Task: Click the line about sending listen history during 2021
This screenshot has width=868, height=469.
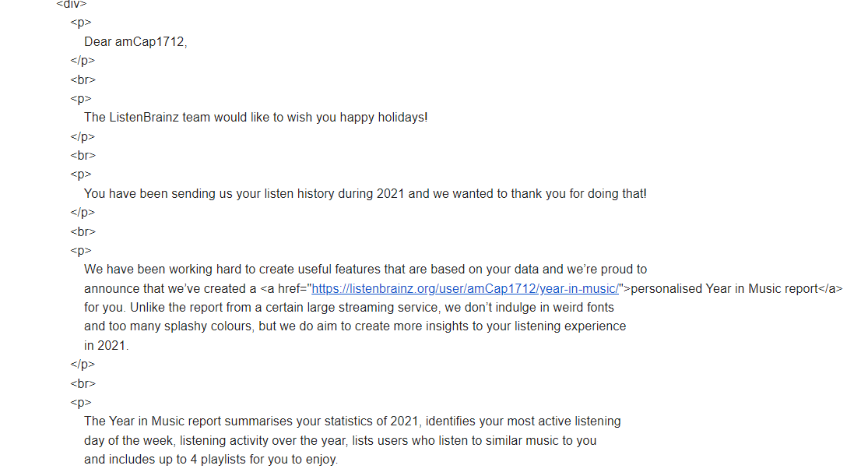Action: 365,194
